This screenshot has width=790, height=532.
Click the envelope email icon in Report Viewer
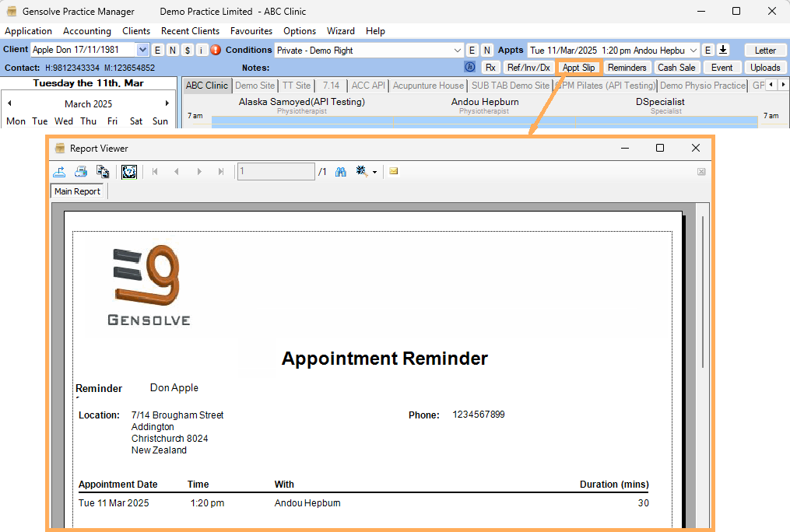[x=394, y=171]
